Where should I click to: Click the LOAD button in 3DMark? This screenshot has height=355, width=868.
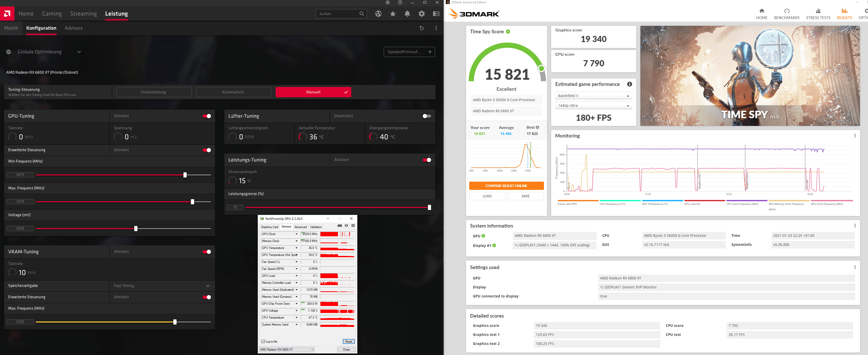(x=487, y=196)
